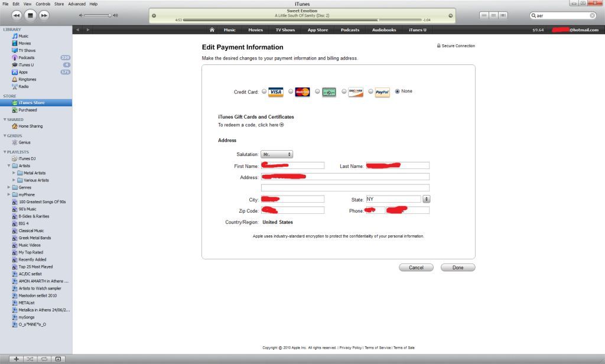
Task: Click the hotmail account button
Action: tap(575, 30)
